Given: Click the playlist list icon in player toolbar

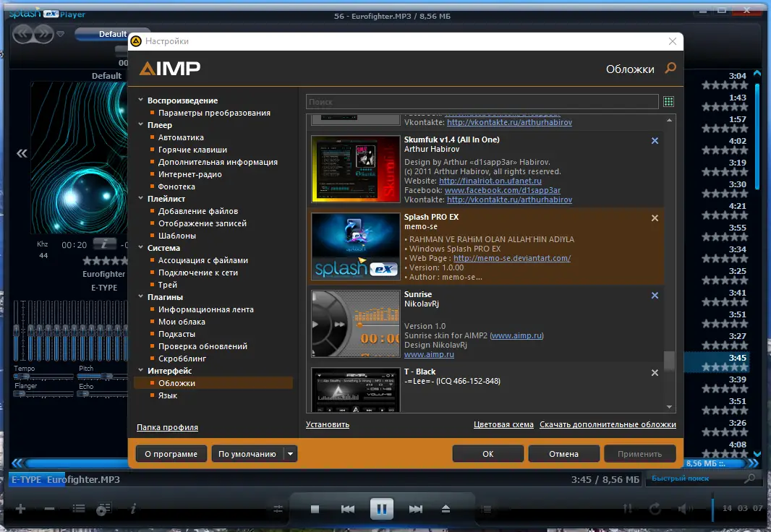Looking at the screenshot, I should tap(79, 508).
